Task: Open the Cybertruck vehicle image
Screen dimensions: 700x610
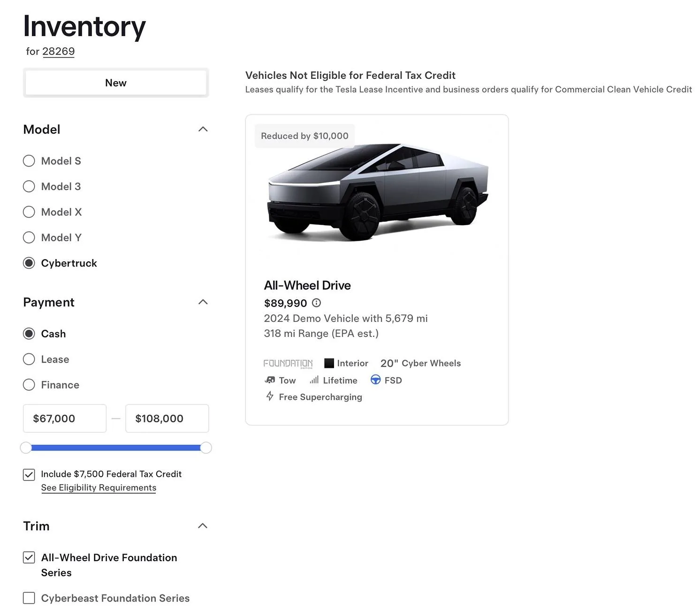Action: tap(378, 192)
